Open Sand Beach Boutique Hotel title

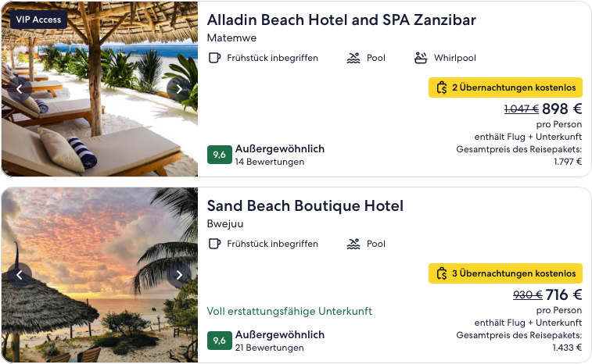tap(305, 206)
